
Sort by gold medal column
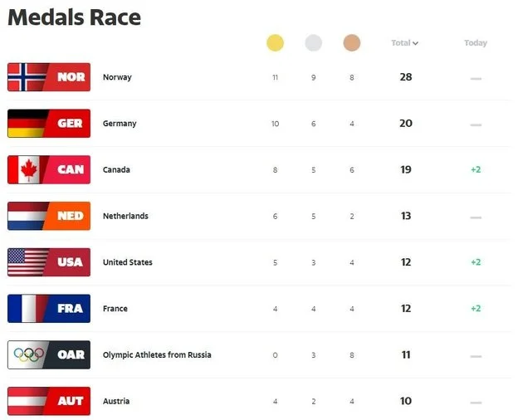point(275,43)
